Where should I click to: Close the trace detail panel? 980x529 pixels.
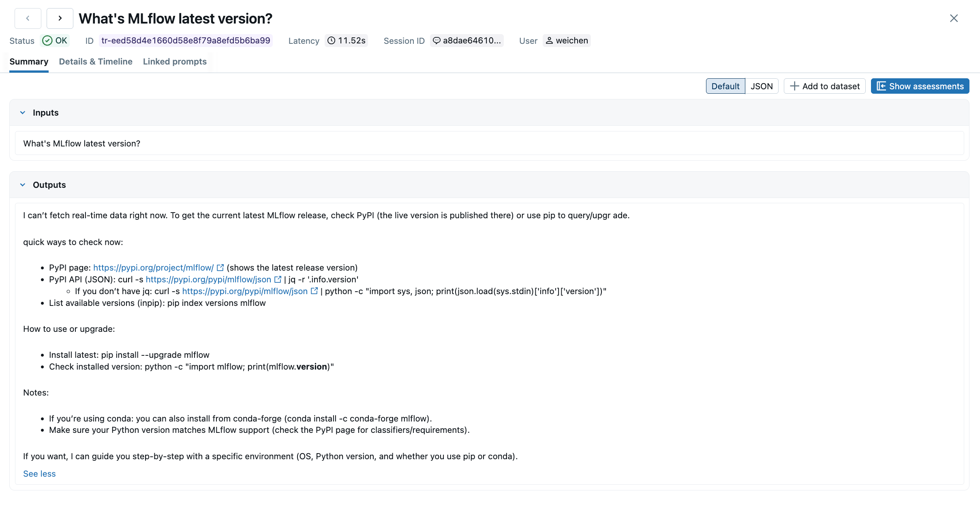tap(954, 18)
